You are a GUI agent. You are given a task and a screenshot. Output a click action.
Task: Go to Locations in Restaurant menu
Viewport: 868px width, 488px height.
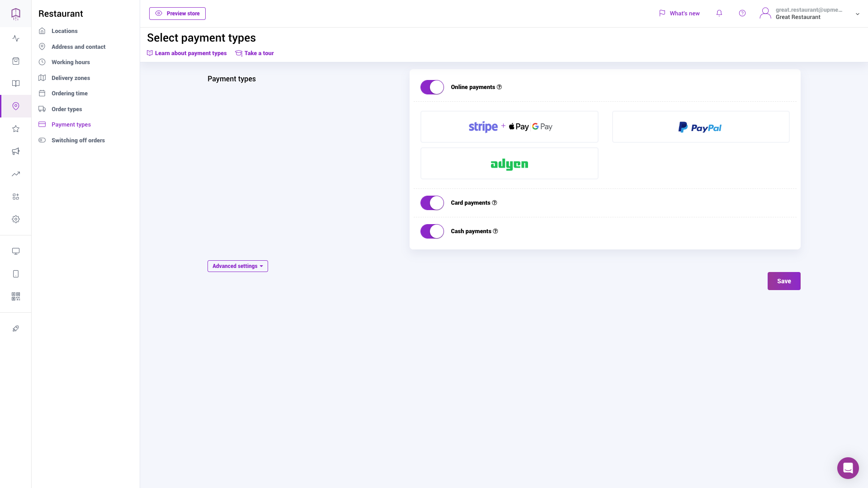pos(65,31)
